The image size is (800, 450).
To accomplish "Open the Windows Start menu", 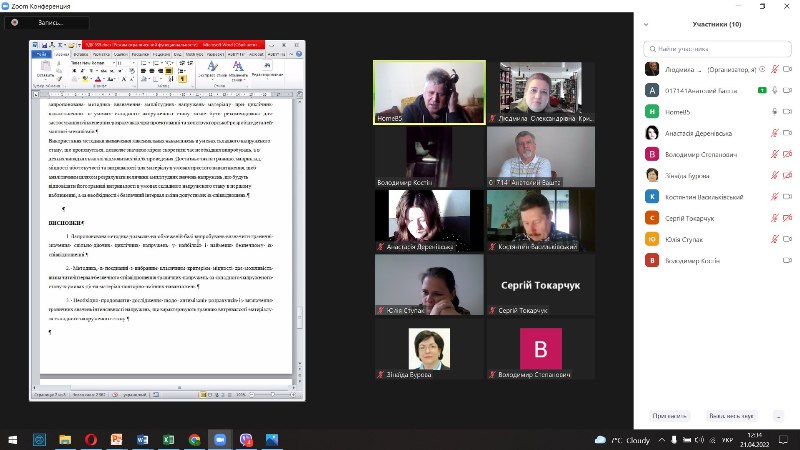I will [x=13, y=439].
